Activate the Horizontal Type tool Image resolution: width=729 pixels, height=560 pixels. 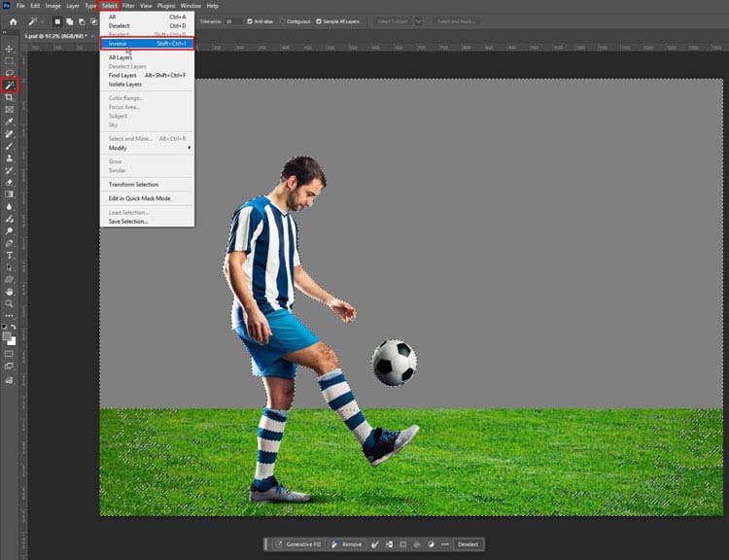click(10, 255)
